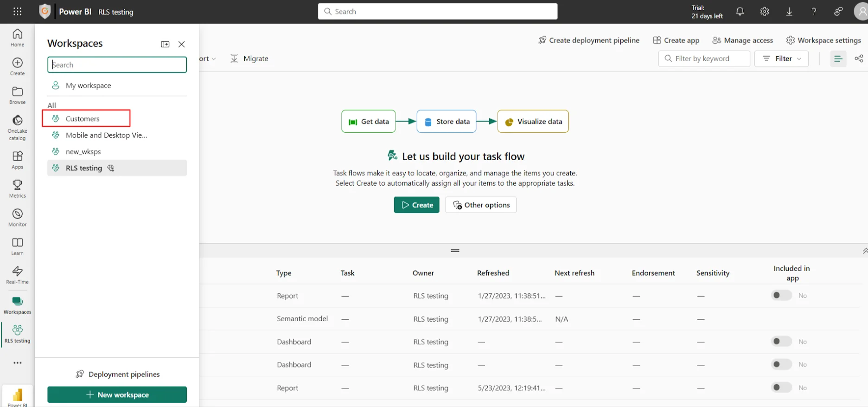Image resolution: width=868 pixels, height=407 pixels.
Task: Open Learn in left navigation
Action: (x=17, y=246)
